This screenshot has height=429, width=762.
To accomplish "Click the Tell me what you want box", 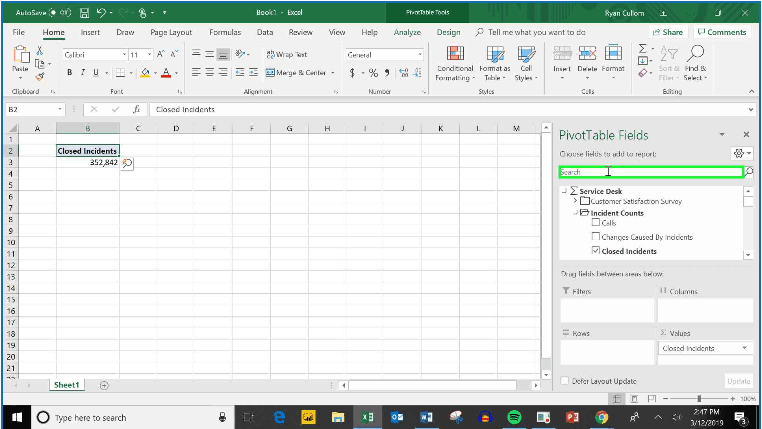I will tap(531, 32).
